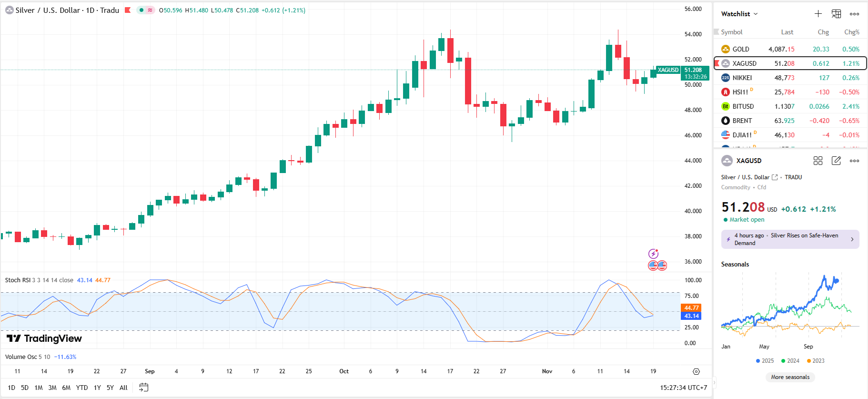868x399 pixels.
Task: Open the watchlist three-dots options menu
Action: point(854,14)
